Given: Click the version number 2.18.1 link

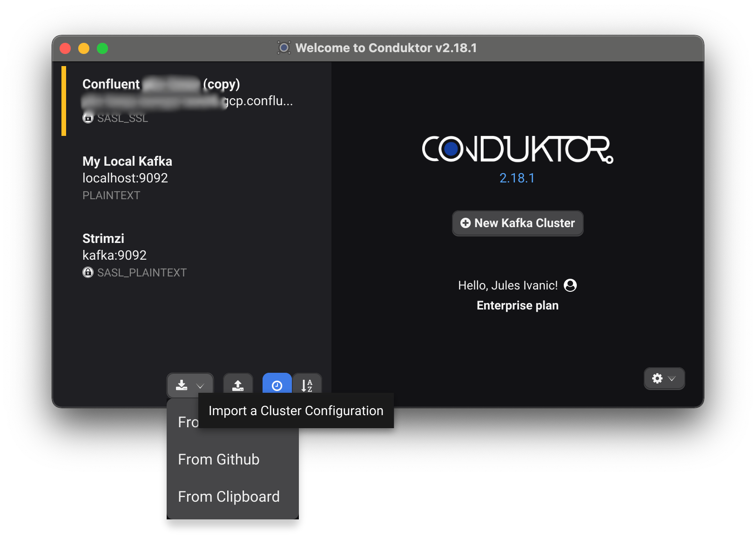Looking at the screenshot, I should [x=517, y=178].
